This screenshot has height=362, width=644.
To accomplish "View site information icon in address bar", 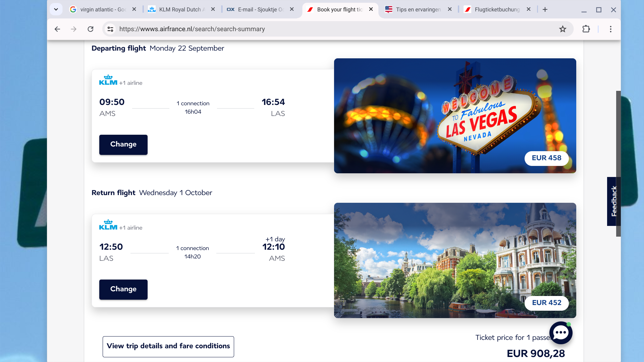I will pos(110,29).
